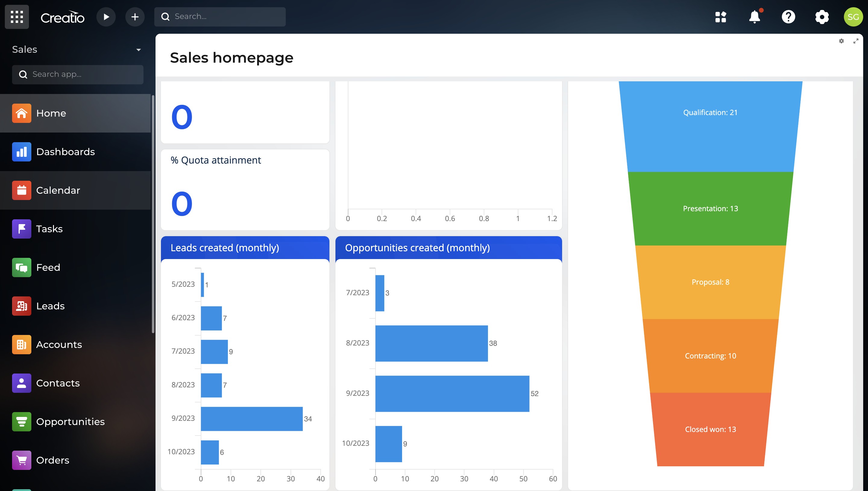Screen dimensions: 868x491
Task: Expand the homepage to full screen
Action: [856, 41]
